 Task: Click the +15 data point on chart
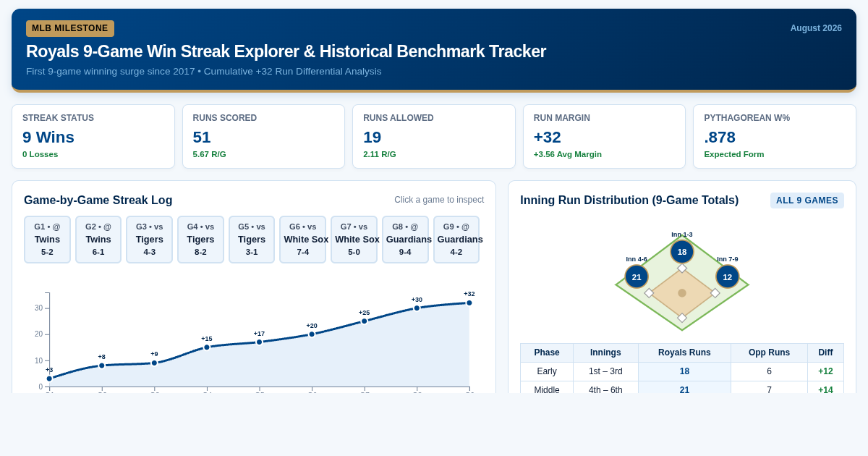point(207,347)
